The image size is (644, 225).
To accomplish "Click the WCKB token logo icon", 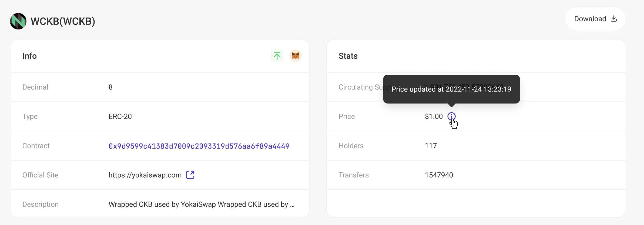I will point(18,21).
